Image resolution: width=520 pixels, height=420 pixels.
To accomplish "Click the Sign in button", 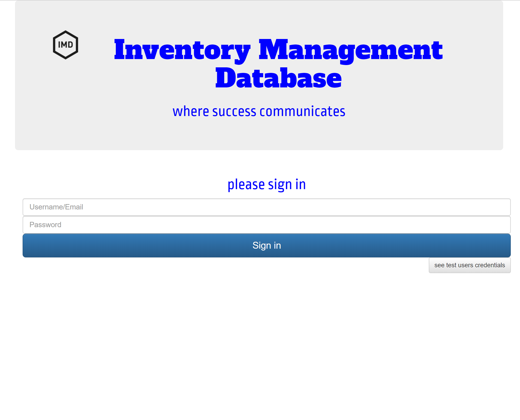I will (x=267, y=245).
